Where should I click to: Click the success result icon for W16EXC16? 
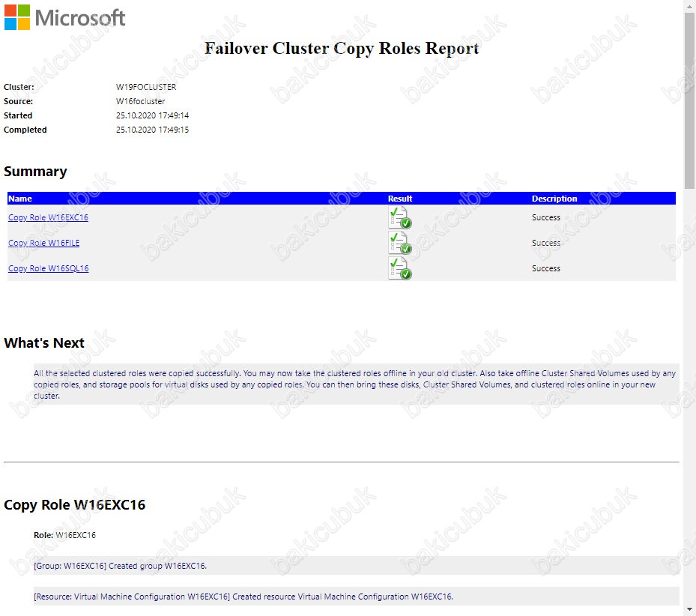click(x=400, y=217)
